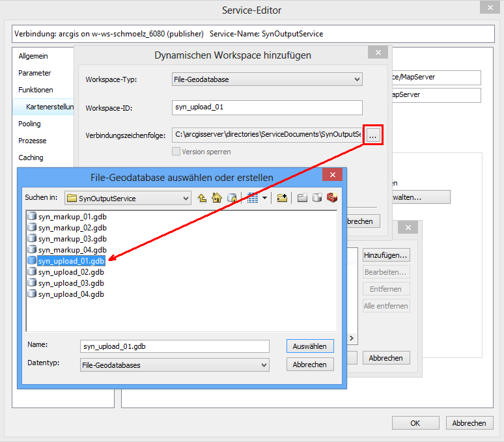Open Parameter tab in Service-Editor
Screen dimensions: 504x442
point(35,74)
